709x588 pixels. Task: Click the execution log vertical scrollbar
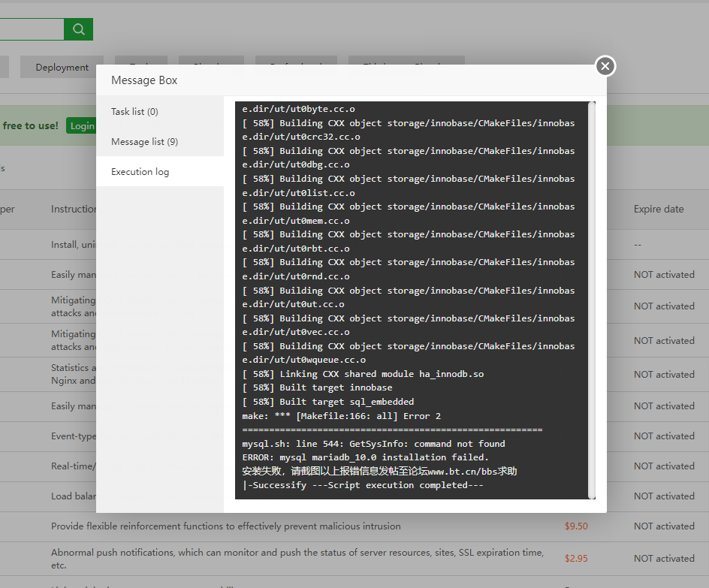(x=592, y=299)
